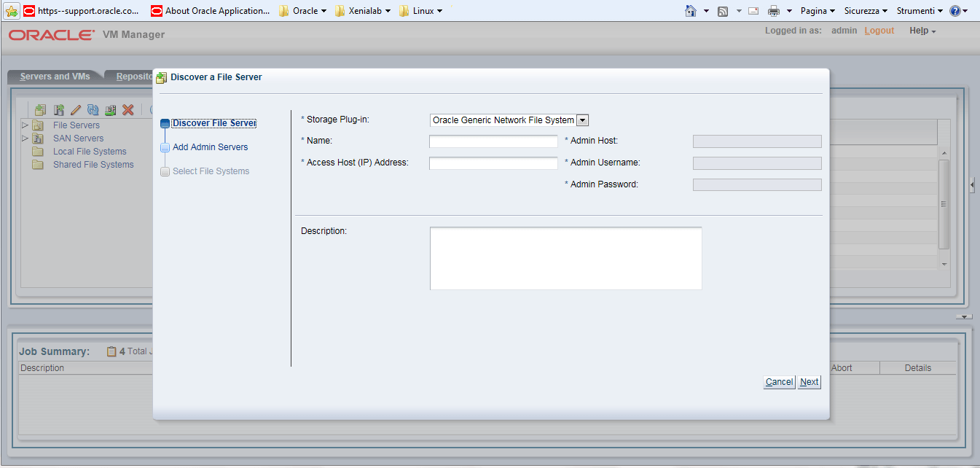Click the Shared File Systems folder icon
Viewport: 980px width, 468px height.
click(x=38, y=165)
